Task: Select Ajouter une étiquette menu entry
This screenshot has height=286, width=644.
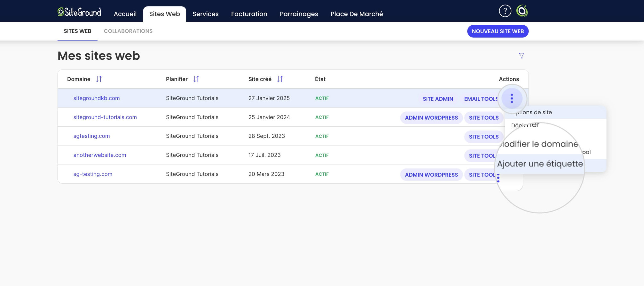Action: coord(540,164)
